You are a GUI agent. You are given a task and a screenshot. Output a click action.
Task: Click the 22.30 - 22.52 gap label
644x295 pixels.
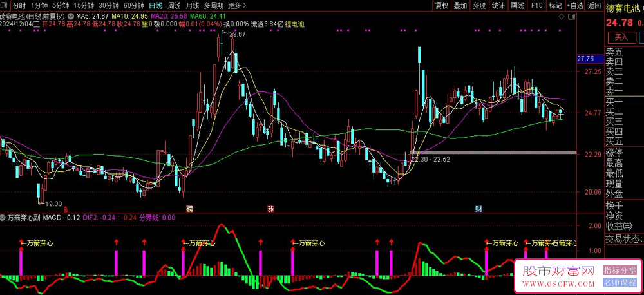coord(431,159)
